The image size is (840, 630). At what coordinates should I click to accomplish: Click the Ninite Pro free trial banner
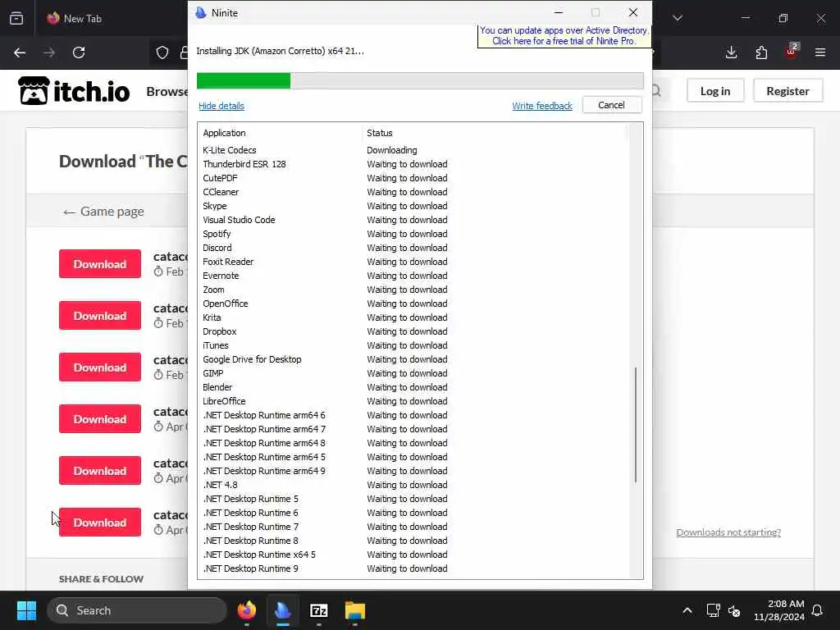pyautogui.click(x=564, y=36)
